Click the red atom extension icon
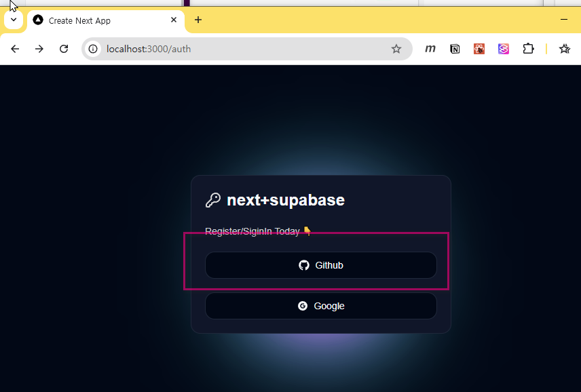Screen dimensions: 581x392 (479, 49)
